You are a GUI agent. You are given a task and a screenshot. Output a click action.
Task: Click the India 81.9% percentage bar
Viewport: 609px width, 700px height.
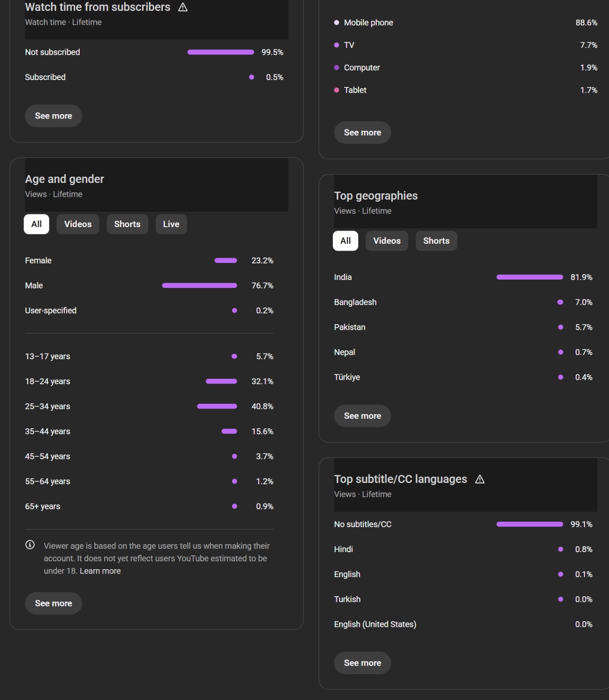[529, 277]
